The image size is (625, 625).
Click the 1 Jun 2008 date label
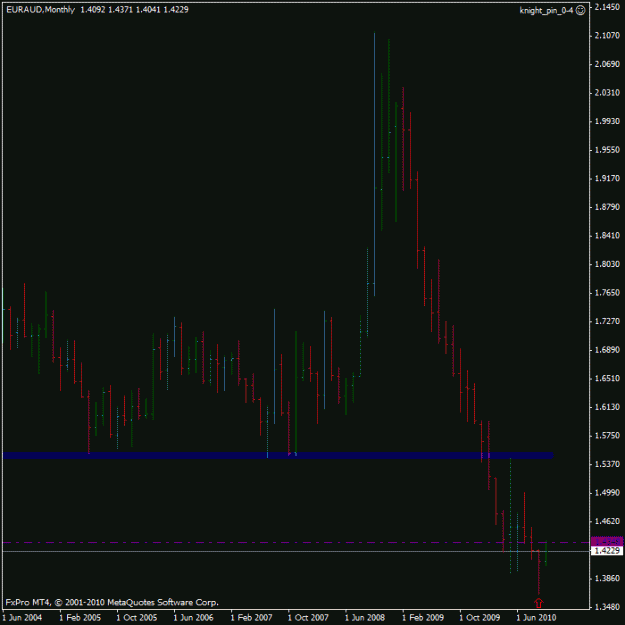point(365,618)
